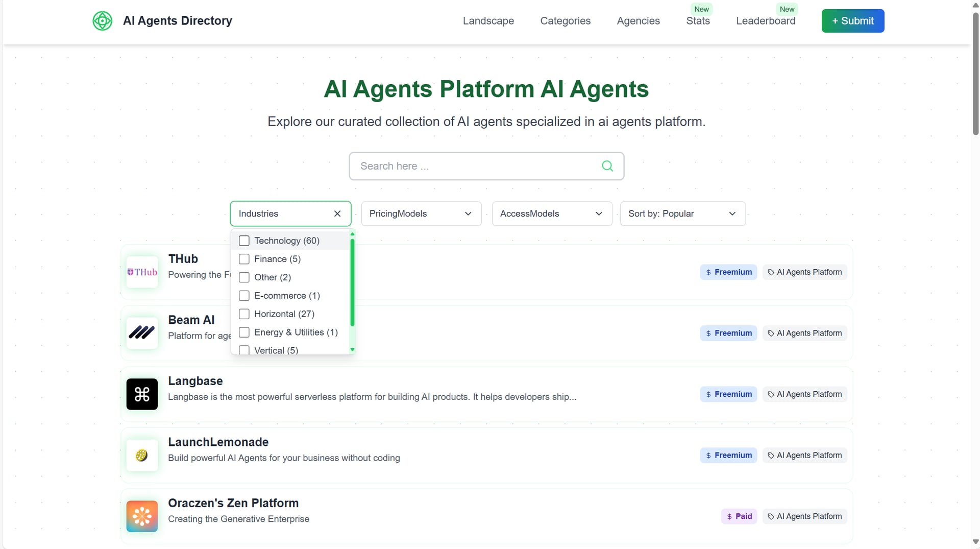Open the Leaderboard link
This screenshot has width=980, height=549.
766,21
